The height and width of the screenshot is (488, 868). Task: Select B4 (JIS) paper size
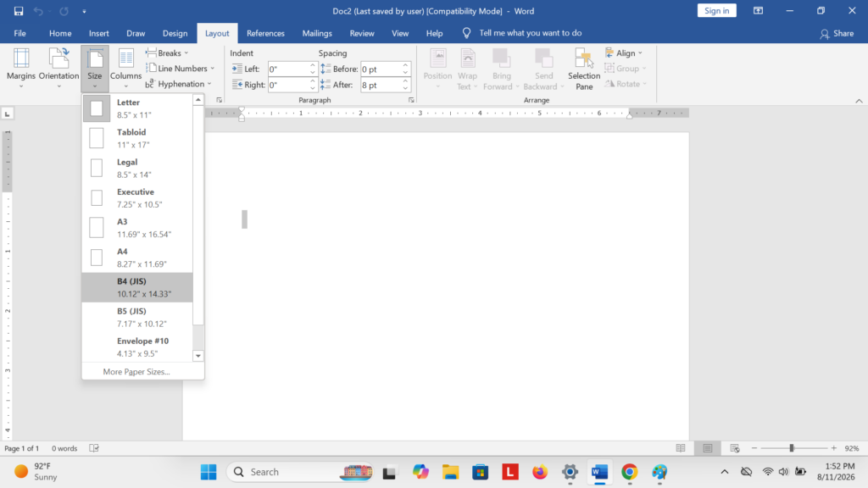click(x=137, y=288)
